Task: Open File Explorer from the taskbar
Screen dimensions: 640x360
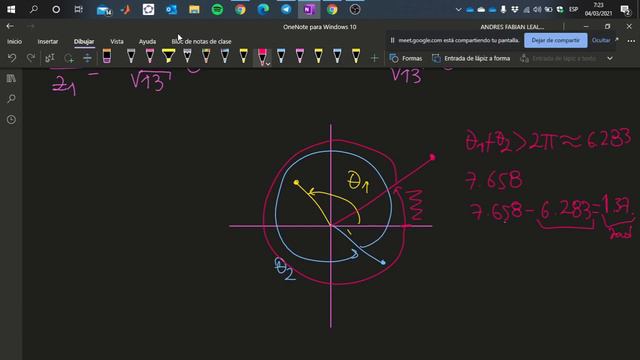Action: (x=194, y=9)
